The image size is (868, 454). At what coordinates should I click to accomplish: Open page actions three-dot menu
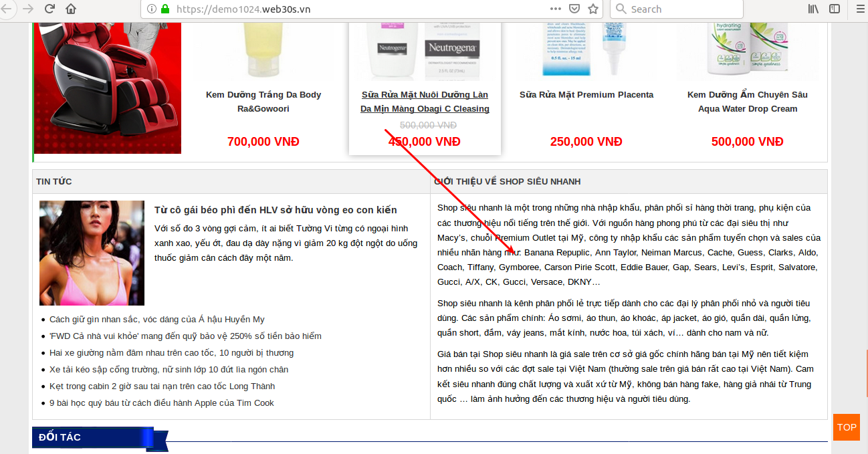556,9
